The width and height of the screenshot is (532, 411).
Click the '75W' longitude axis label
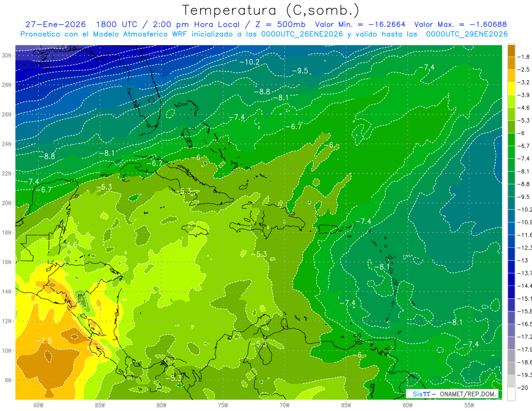[223, 405]
